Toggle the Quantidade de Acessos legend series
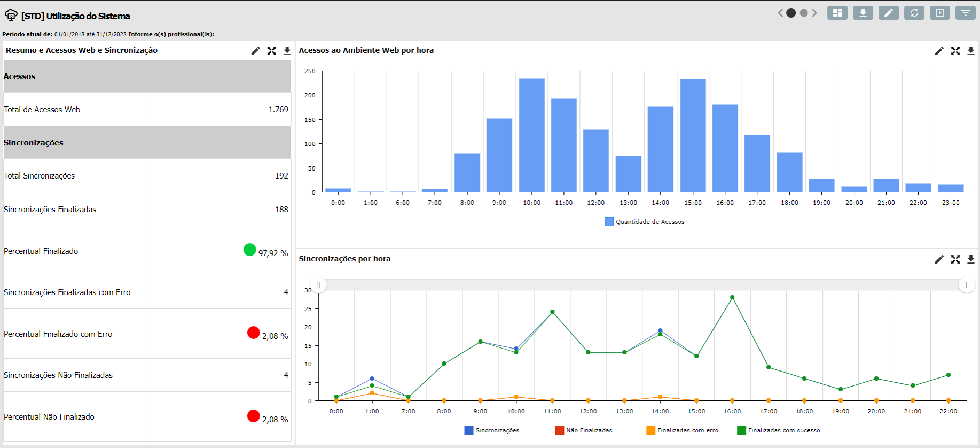The height and width of the screenshot is (448, 980). tap(645, 222)
